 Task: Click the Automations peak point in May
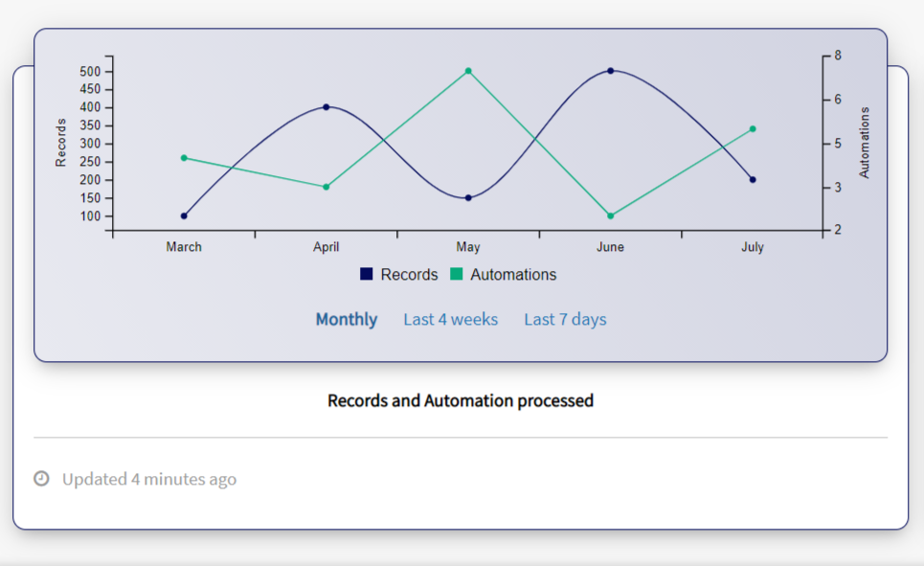[468, 71]
